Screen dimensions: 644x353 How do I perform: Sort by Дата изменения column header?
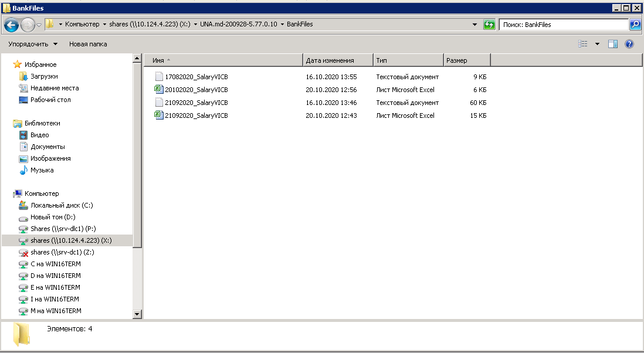point(338,60)
